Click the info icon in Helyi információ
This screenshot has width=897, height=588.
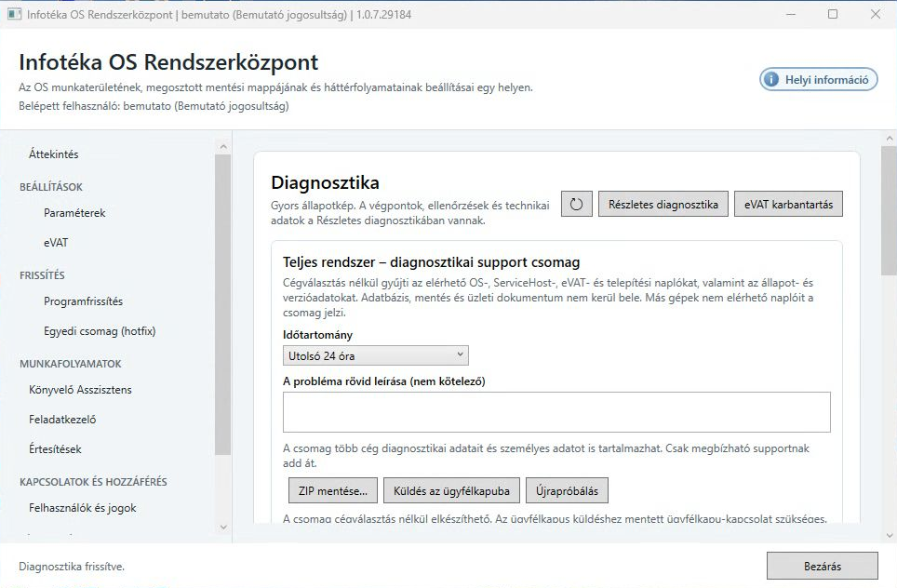(x=771, y=79)
